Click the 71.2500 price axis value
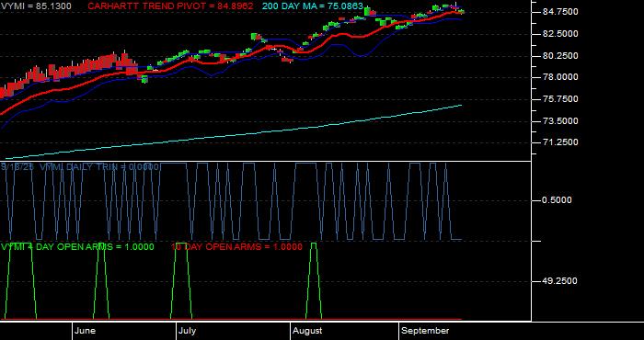This screenshot has height=340, width=644. click(560, 142)
